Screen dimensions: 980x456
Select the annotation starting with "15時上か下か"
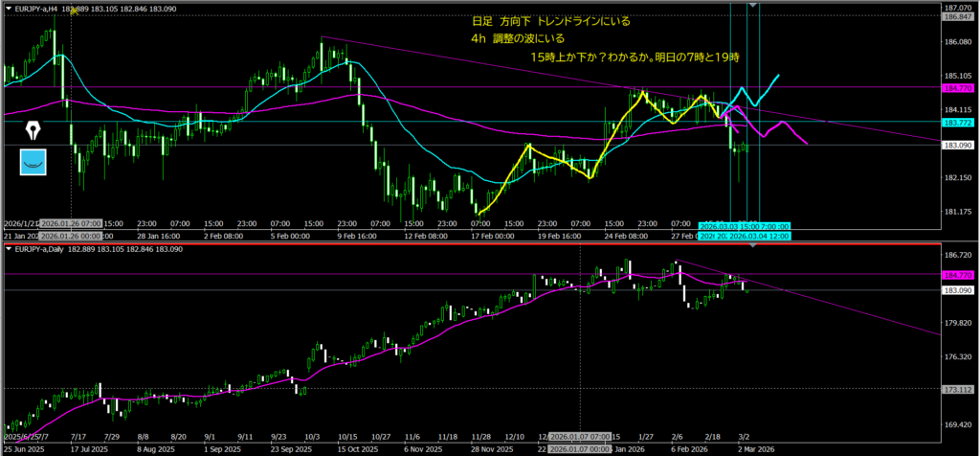[x=635, y=57]
